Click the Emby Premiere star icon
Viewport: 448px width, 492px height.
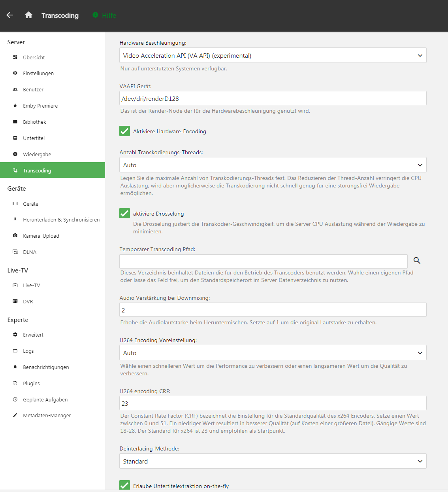pyautogui.click(x=15, y=106)
